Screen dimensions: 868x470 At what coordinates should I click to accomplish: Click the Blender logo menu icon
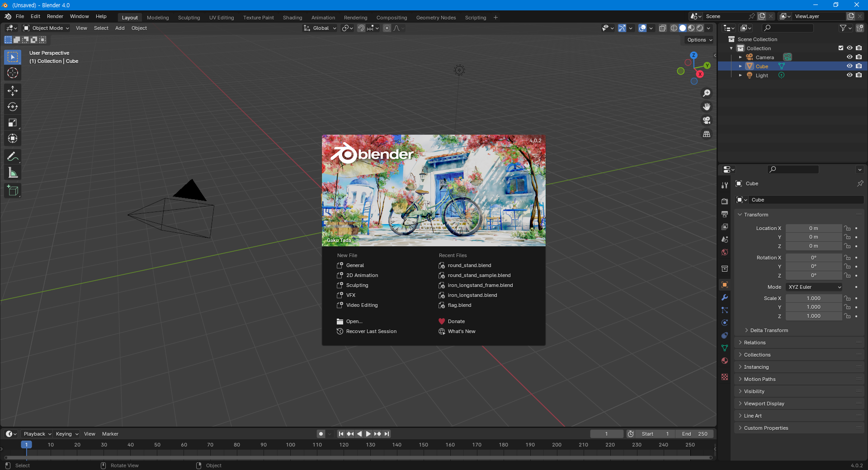point(8,16)
